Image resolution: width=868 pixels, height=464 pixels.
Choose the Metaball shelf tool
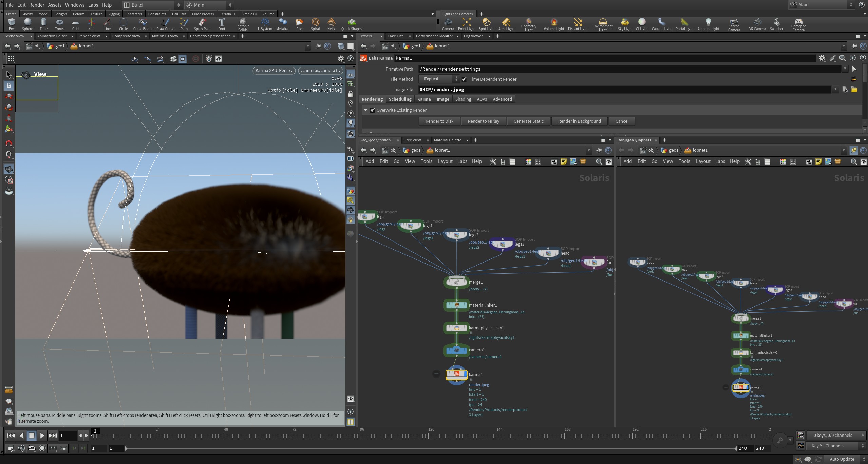click(x=283, y=24)
